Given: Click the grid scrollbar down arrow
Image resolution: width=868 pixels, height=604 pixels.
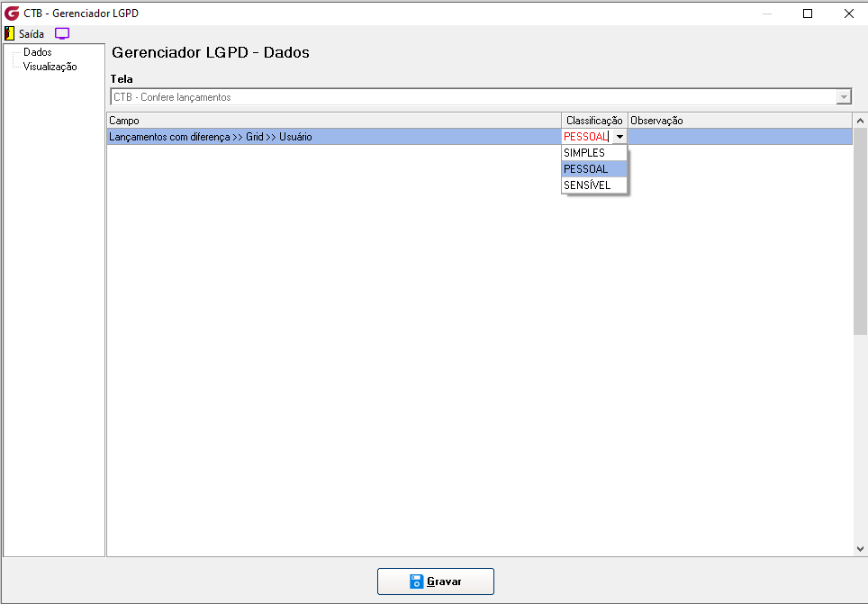Looking at the screenshot, I should 860,549.
